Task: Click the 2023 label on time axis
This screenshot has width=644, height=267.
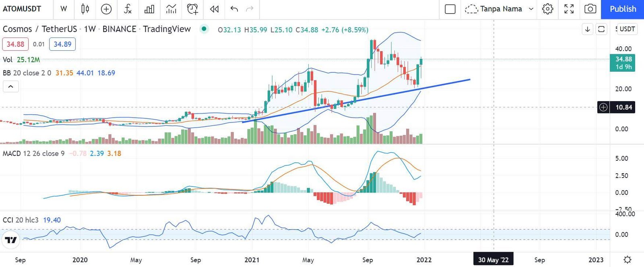Action: click(x=596, y=260)
